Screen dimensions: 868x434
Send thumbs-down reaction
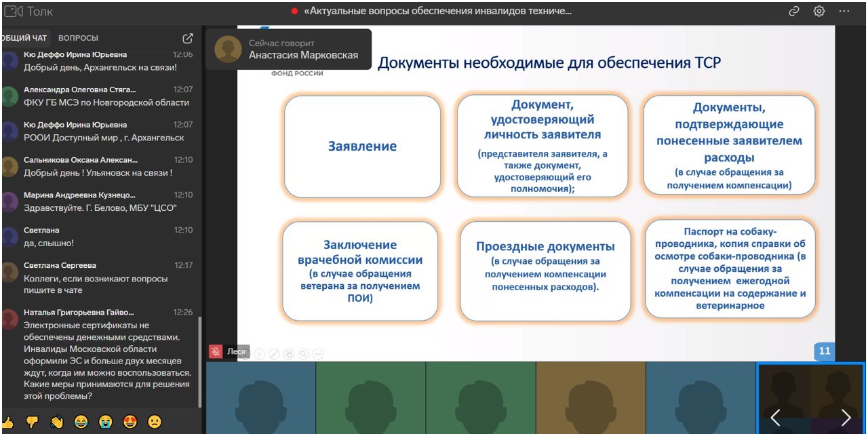tap(32, 422)
